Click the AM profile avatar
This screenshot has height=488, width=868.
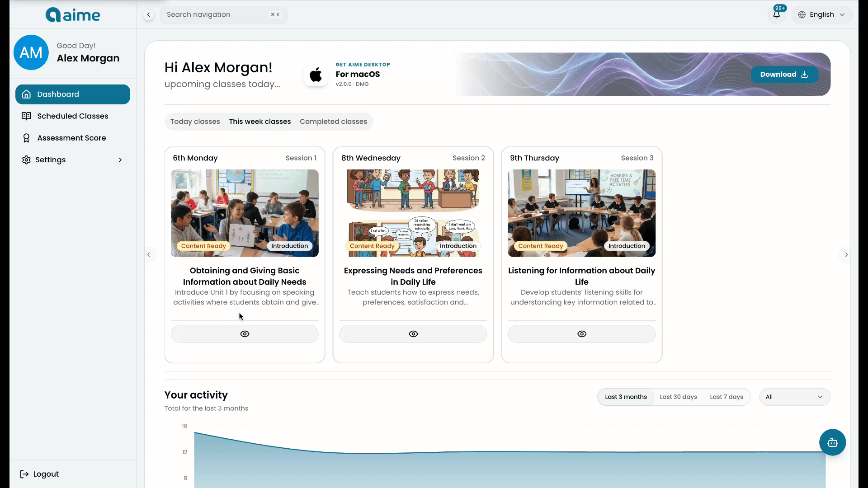click(x=31, y=52)
